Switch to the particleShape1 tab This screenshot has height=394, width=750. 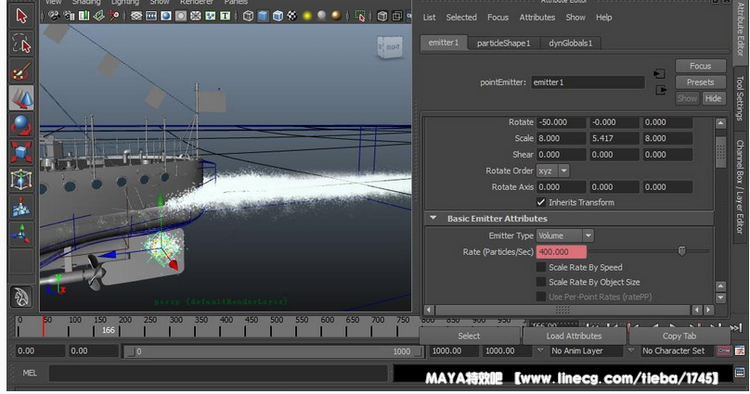coord(504,43)
